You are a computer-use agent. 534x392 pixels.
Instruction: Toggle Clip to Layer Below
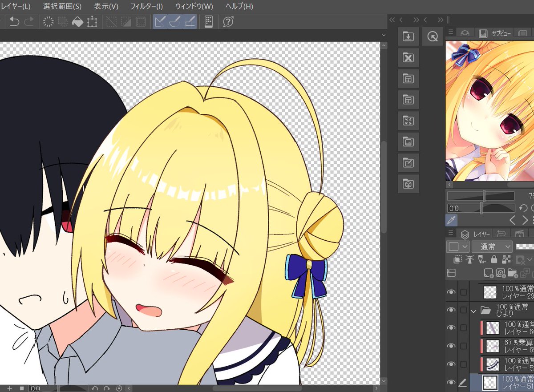pyautogui.click(x=457, y=259)
